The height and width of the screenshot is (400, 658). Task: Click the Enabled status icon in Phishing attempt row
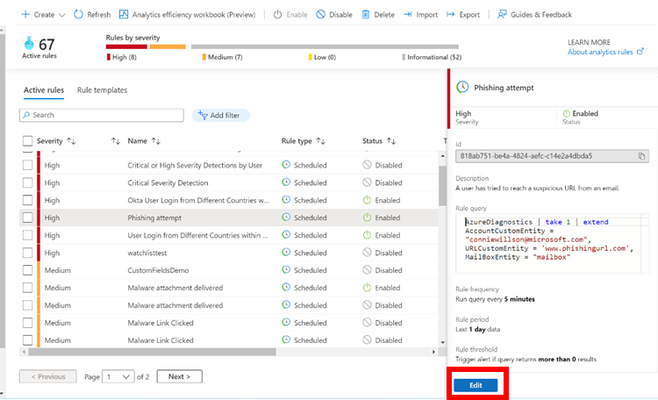[x=367, y=217]
